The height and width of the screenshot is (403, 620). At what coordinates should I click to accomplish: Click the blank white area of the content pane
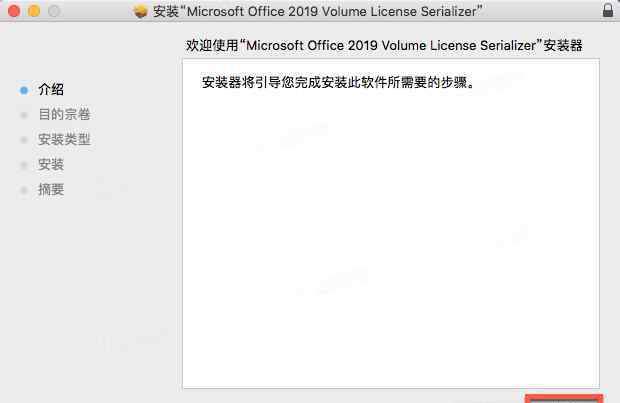(x=390, y=250)
